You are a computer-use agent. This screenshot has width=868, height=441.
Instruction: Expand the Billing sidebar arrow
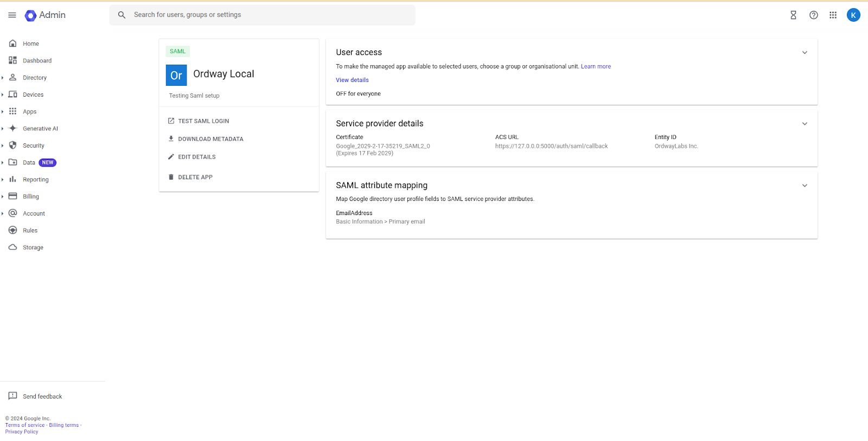tap(3, 197)
